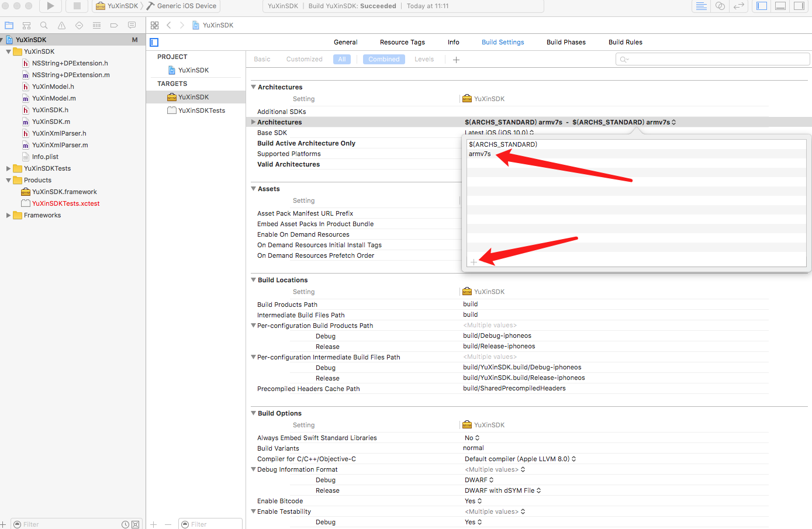
Task: Open the Issue navigator warning icon
Action: coord(61,25)
